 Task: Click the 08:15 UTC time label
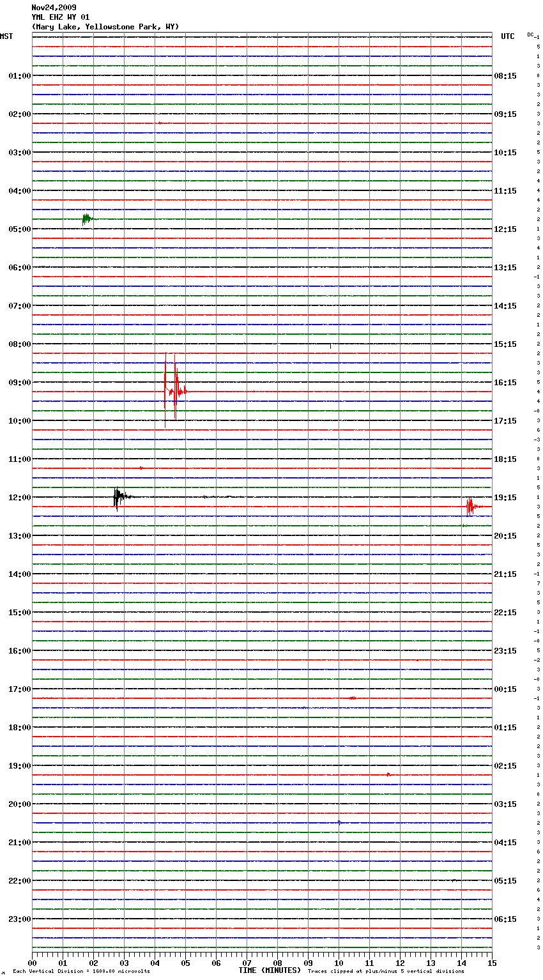[x=505, y=76]
